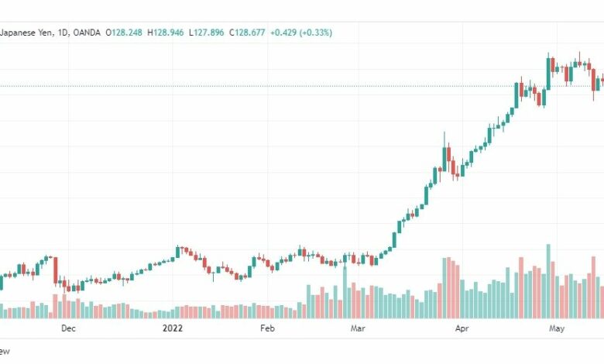Click the partial TradingView logo text
This screenshot has height=364, width=604.
pos(5,352)
